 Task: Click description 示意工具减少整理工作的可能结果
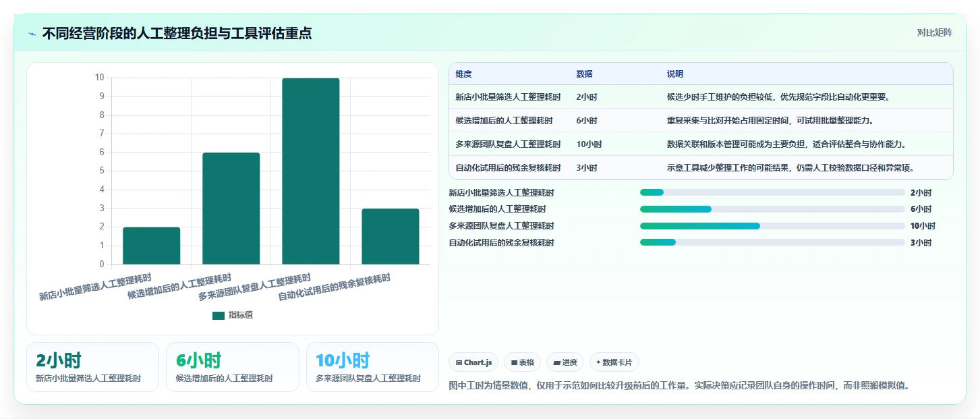[x=790, y=168]
